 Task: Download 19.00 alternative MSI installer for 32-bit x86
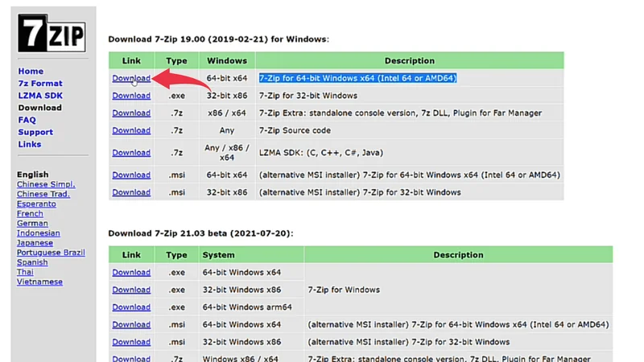tap(131, 192)
